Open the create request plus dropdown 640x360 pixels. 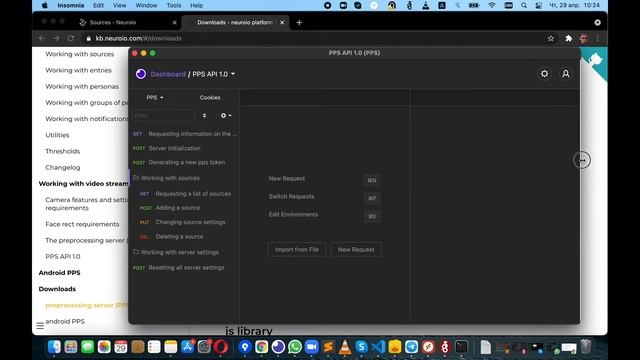coord(226,116)
